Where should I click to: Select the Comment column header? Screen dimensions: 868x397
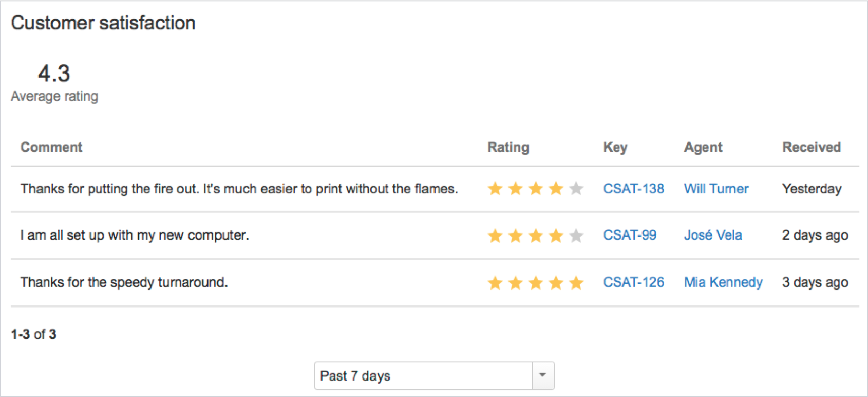tap(51, 147)
